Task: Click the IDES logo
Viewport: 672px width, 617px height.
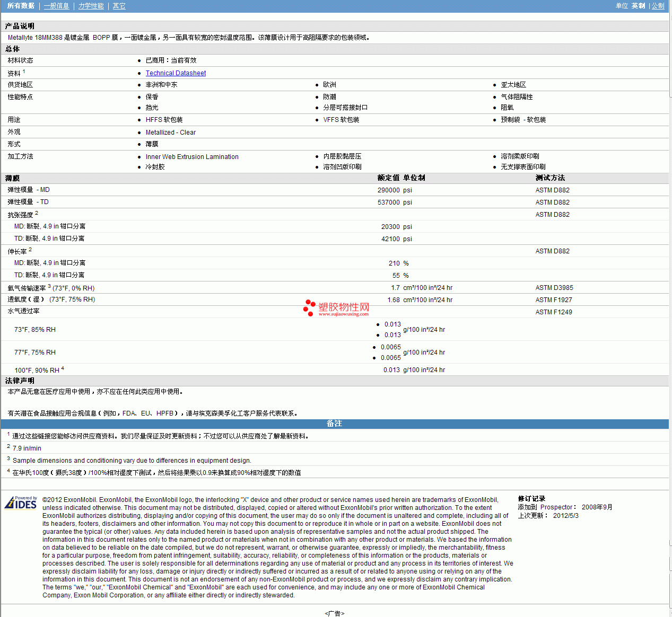Action: pyautogui.click(x=21, y=503)
